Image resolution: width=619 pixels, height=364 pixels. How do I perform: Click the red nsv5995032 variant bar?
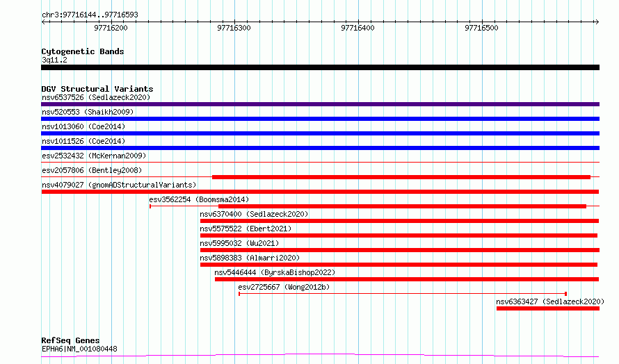[x=400, y=250]
